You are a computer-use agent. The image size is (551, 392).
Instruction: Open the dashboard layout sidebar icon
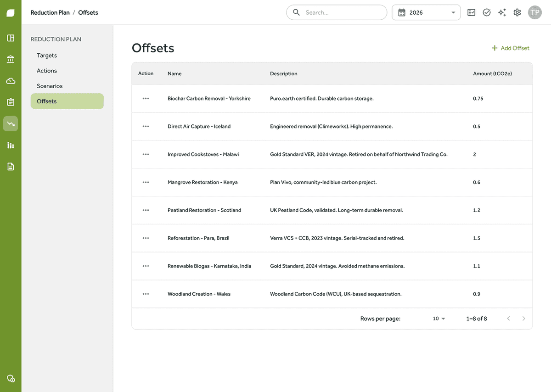[x=11, y=38]
